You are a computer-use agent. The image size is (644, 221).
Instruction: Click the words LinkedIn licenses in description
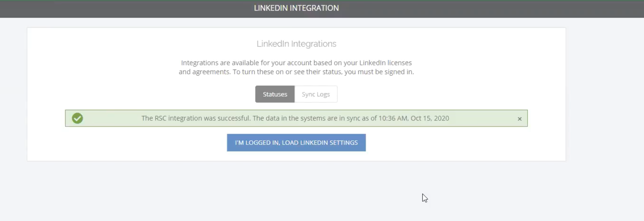tap(385, 63)
